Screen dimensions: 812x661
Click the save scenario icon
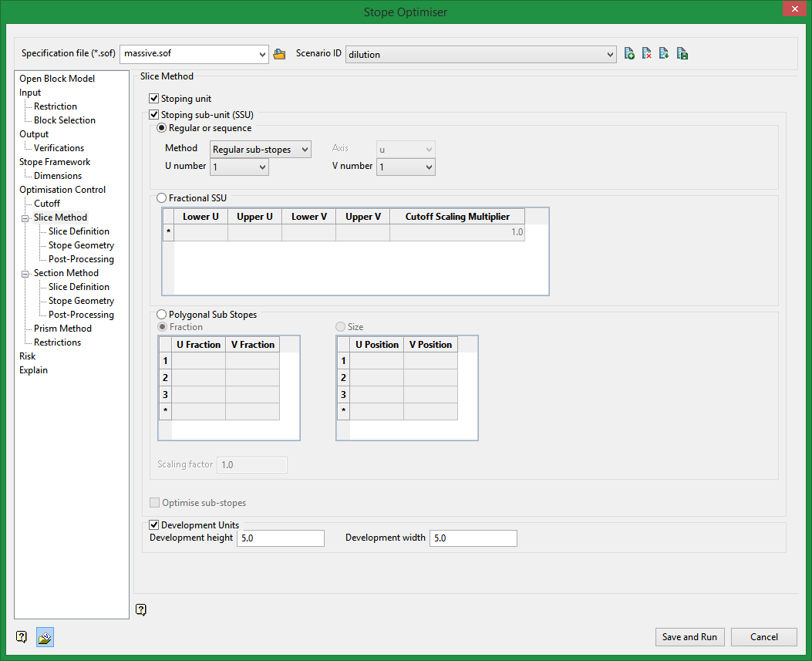pos(682,54)
